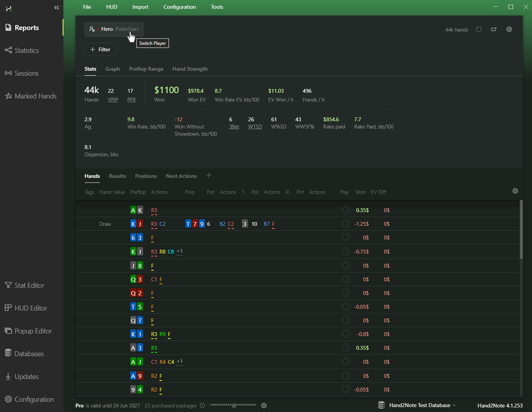Switch to the Next Actions tab

[x=181, y=176]
